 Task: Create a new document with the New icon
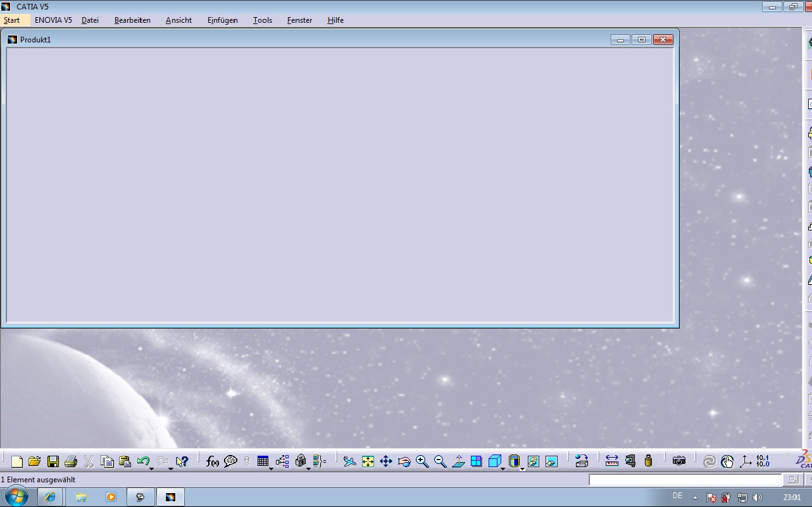(17, 461)
